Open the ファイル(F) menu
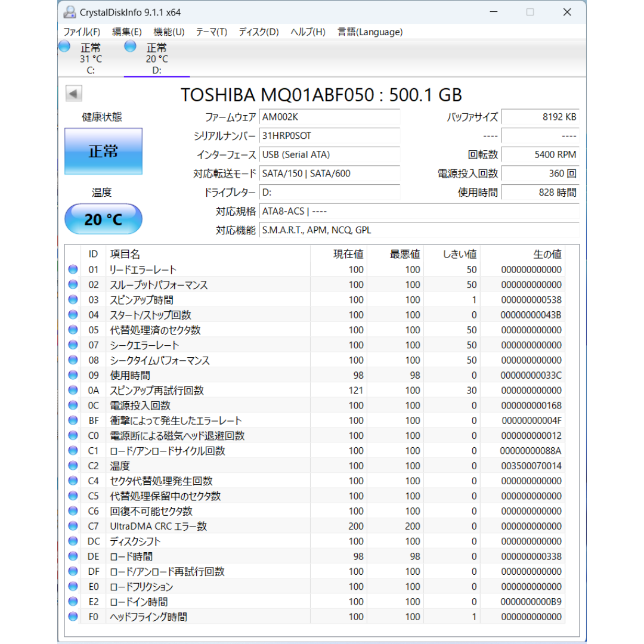This screenshot has width=644, height=644. 82,32
